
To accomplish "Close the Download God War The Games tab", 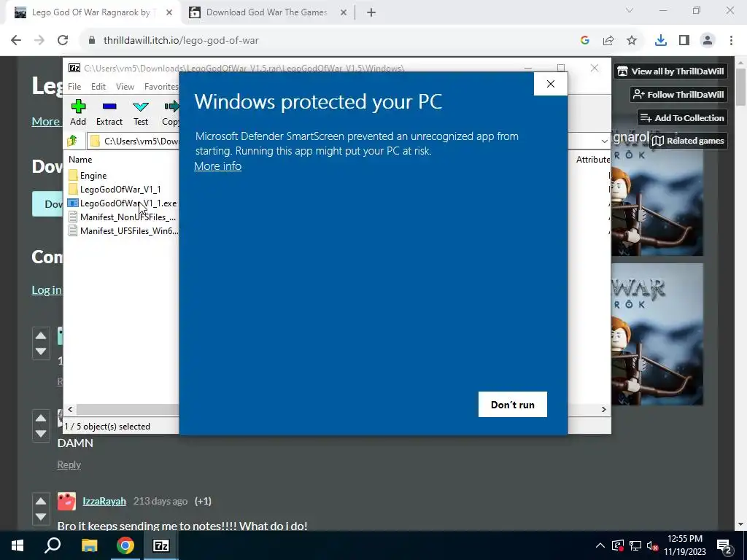I will tap(344, 13).
